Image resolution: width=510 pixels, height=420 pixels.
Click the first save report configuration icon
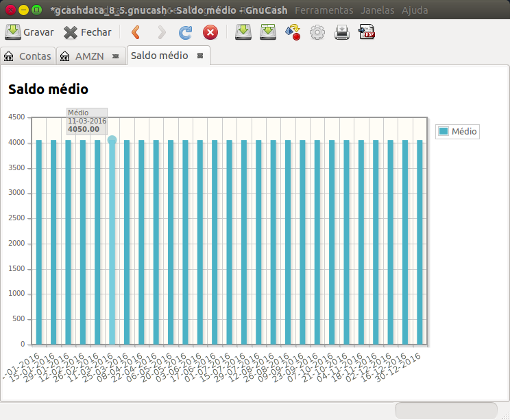coord(243,32)
